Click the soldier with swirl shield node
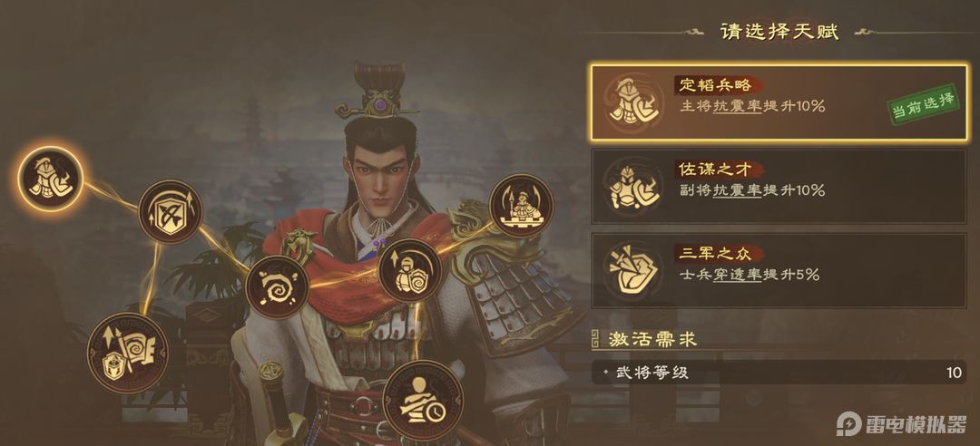Viewport: 980px width, 446px height. 410,270
